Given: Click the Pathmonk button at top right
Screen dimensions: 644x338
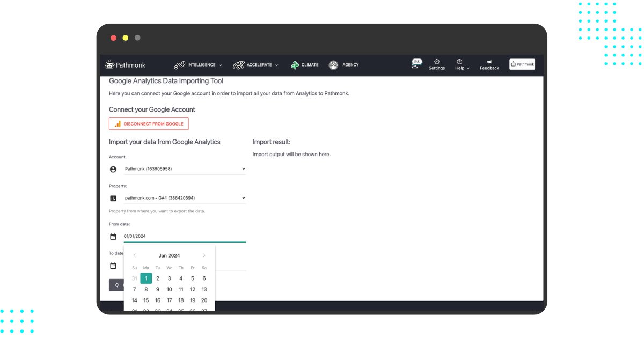Looking at the screenshot, I should point(521,63).
